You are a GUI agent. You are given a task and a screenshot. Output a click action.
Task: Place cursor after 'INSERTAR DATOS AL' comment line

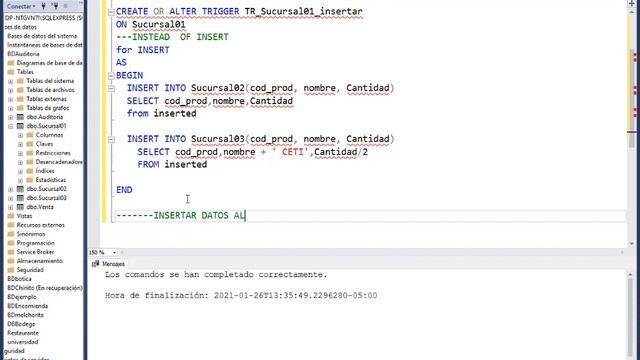(245, 216)
